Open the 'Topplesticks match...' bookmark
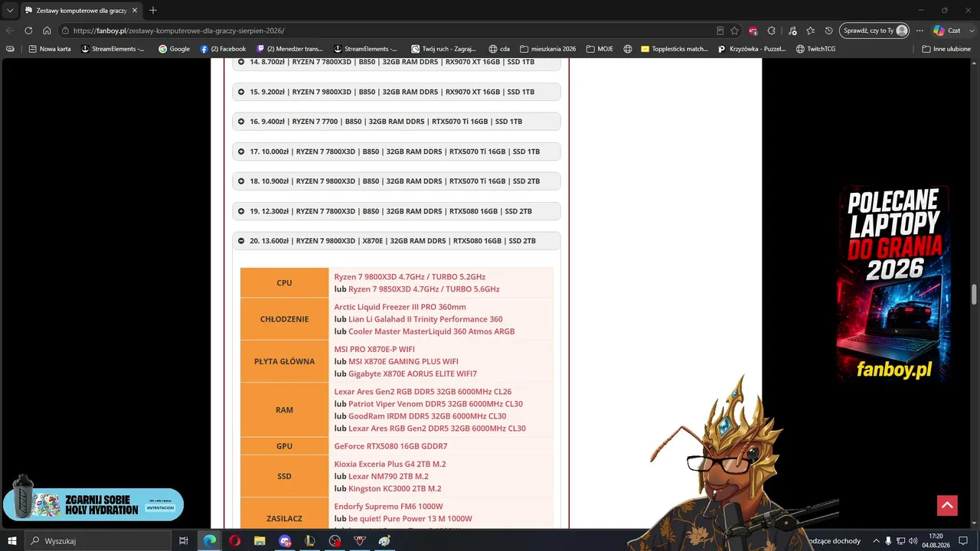This screenshot has height=551, width=980. [675, 49]
